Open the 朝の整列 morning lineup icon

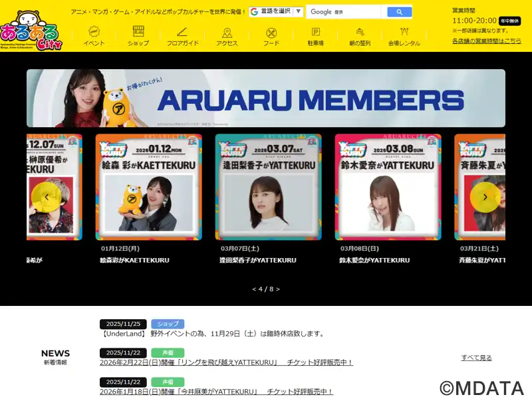pyautogui.click(x=360, y=36)
